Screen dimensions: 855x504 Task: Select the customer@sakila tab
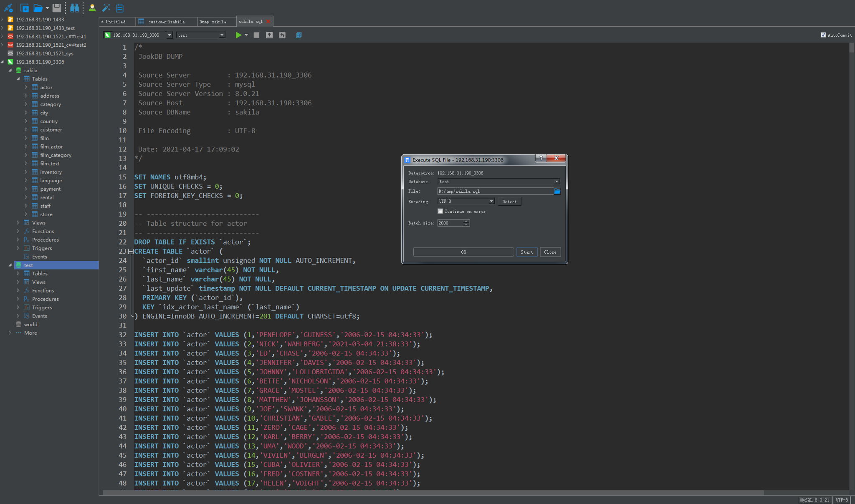click(167, 21)
